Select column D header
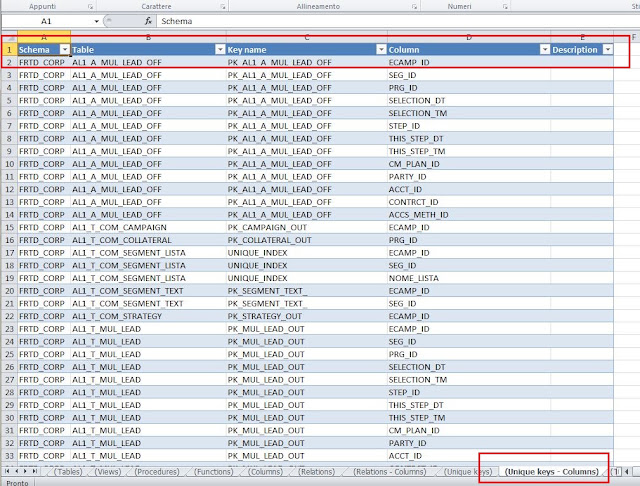Image resolution: width=640 pixels, height=486 pixels. [x=469, y=37]
